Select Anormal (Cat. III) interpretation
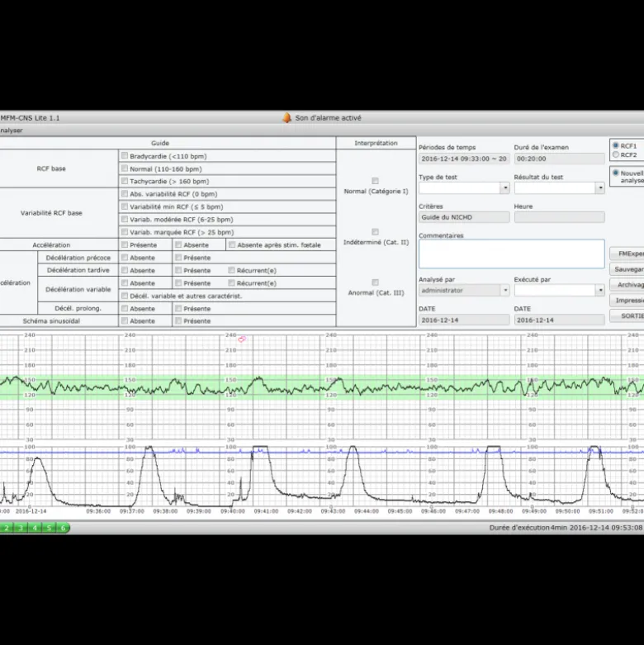The width and height of the screenshot is (644, 645). 375,282
